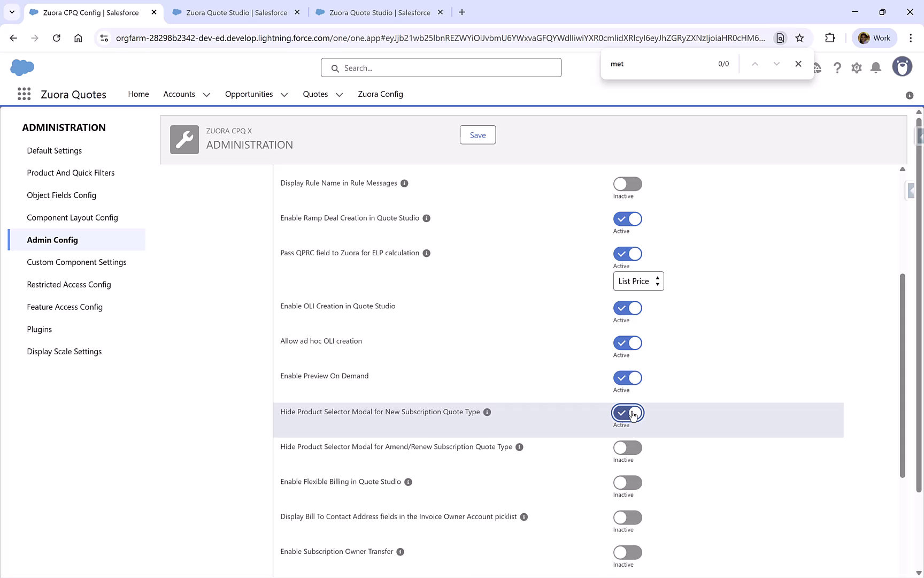924x578 pixels.
Task: Click the info icon beside Enable Ramp Deal Creation
Action: [426, 218]
